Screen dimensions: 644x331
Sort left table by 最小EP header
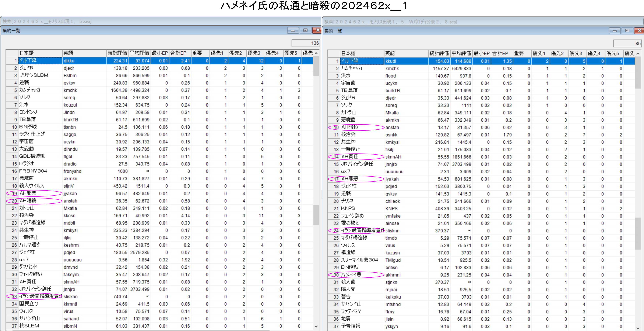pos(160,53)
